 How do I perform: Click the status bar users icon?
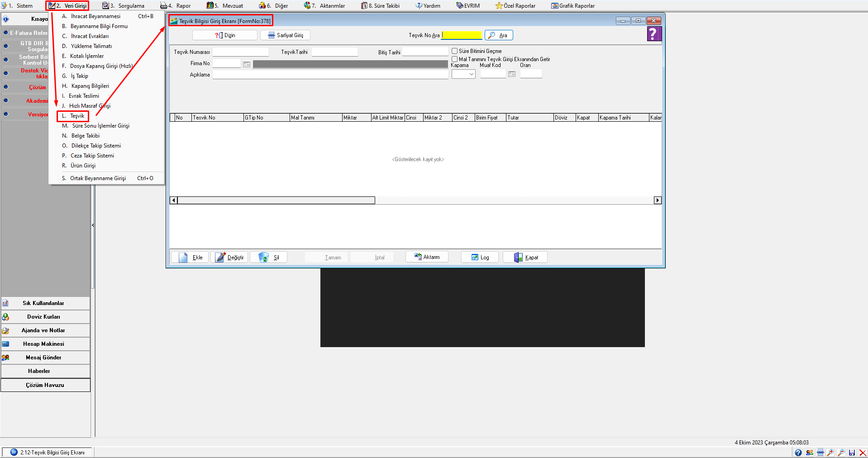pyautogui.click(x=809, y=453)
